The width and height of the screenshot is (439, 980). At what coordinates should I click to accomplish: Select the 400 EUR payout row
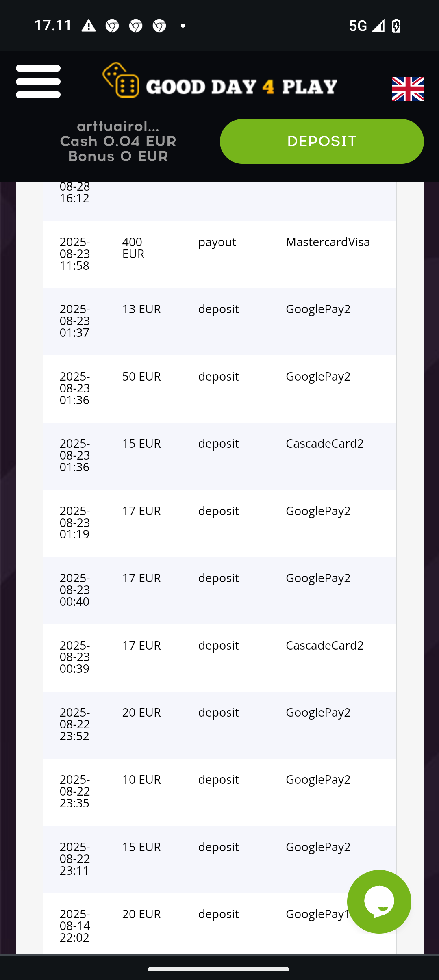tap(219, 254)
